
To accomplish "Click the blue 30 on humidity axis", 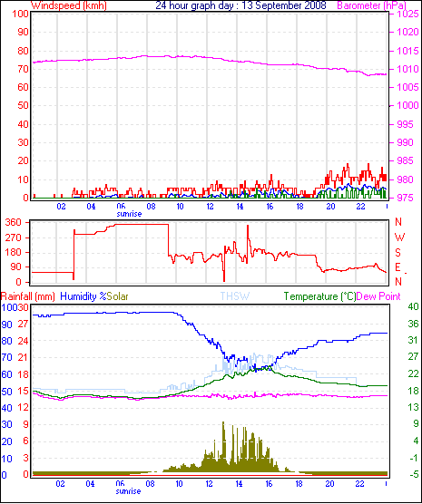I will point(6,425).
